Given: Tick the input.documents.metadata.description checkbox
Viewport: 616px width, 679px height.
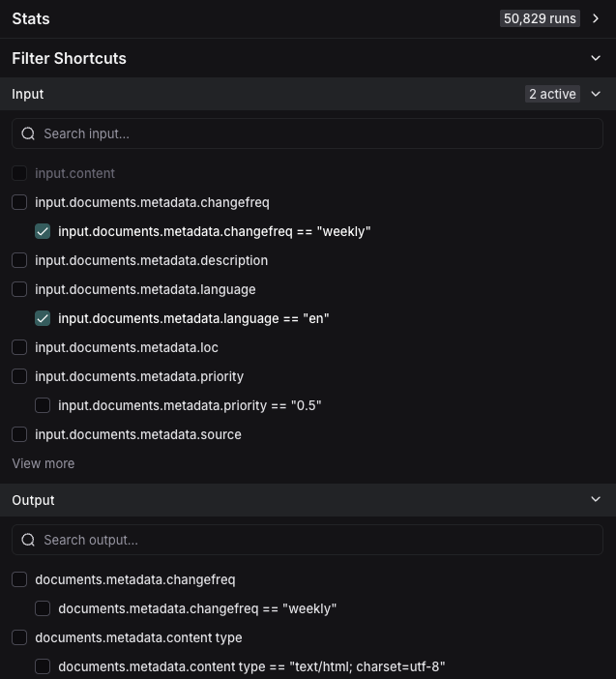Looking at the screenshot, I should 19,261.
